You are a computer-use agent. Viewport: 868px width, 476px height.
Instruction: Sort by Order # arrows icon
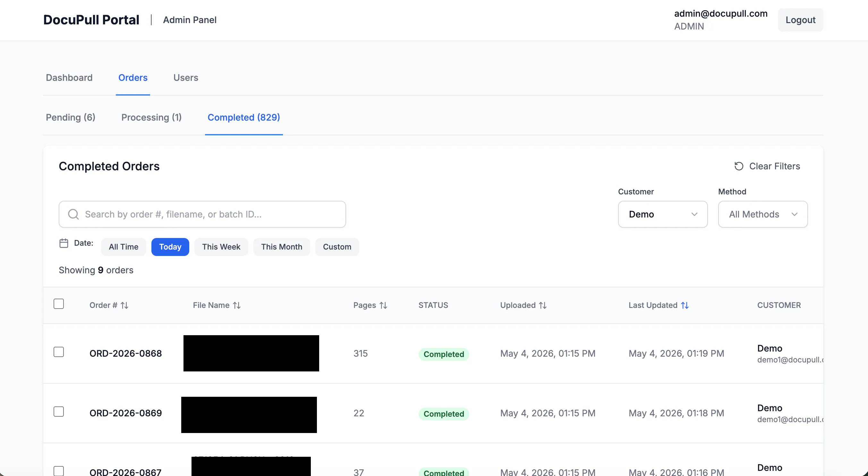[125, 305]
